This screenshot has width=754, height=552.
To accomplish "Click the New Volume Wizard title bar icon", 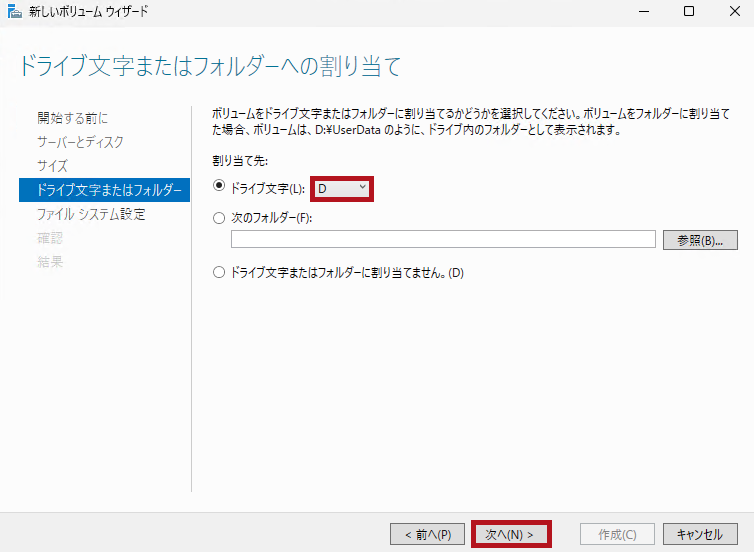I will click(x=13, y=11).
